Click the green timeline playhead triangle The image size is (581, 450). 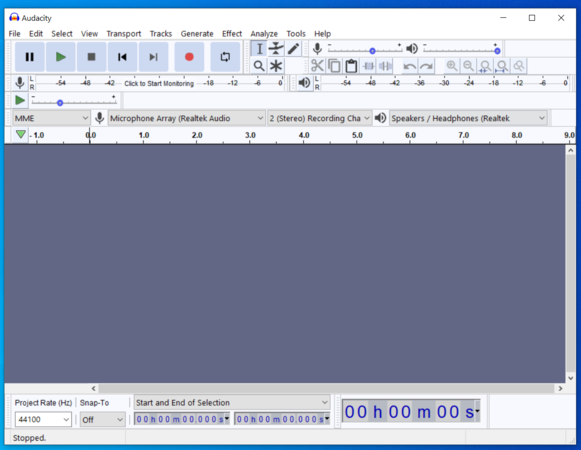[21, 134]
